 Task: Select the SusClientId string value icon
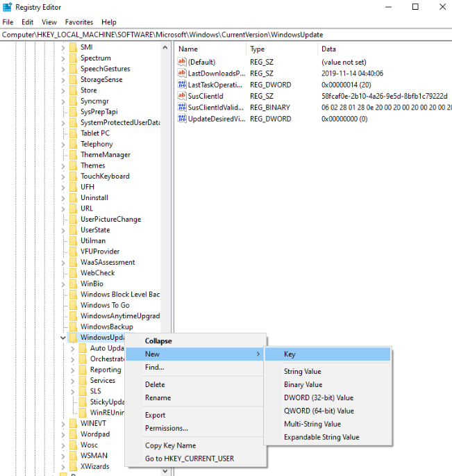[x=183, y=96]
